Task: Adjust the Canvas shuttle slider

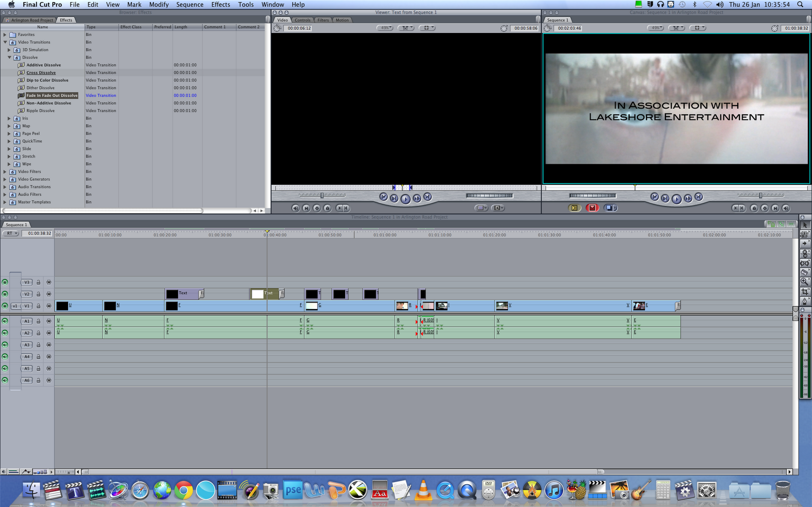Action: tap(760, 195)
